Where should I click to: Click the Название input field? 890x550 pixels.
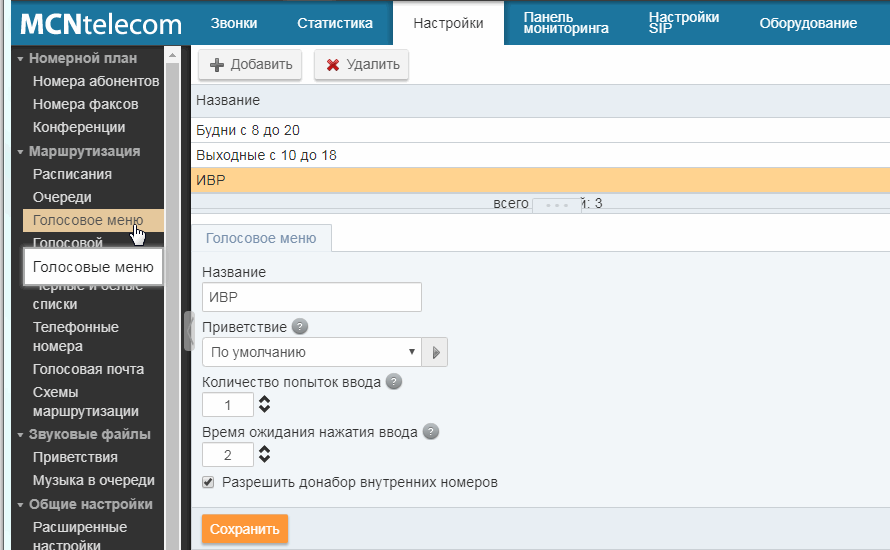311,298
